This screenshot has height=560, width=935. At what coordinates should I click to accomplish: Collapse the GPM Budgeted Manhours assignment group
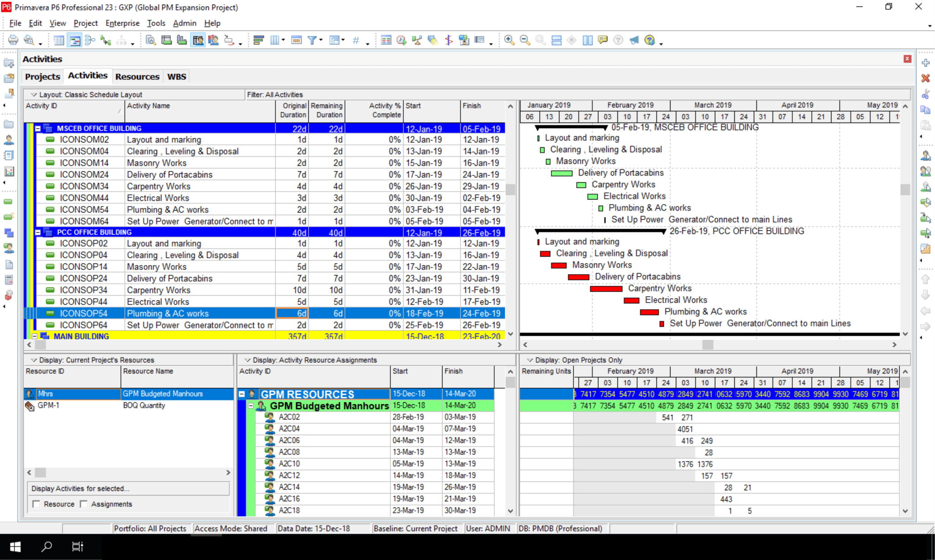[x=251, y=406]
